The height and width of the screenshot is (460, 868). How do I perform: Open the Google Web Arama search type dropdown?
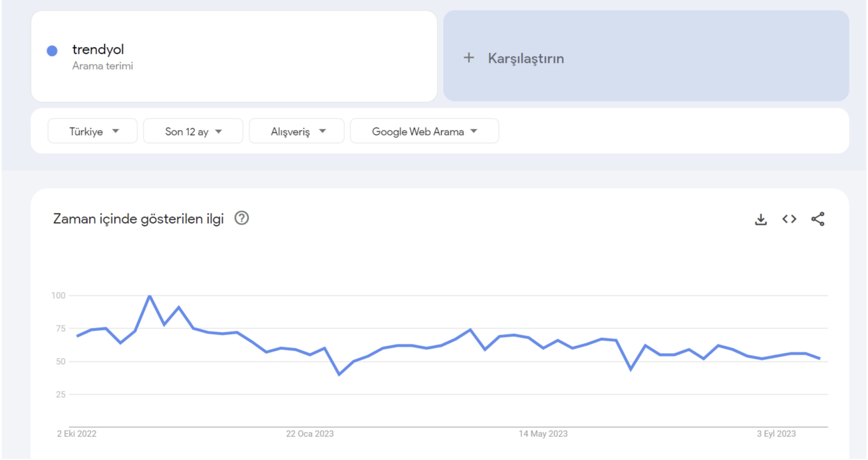pos(425,131)
